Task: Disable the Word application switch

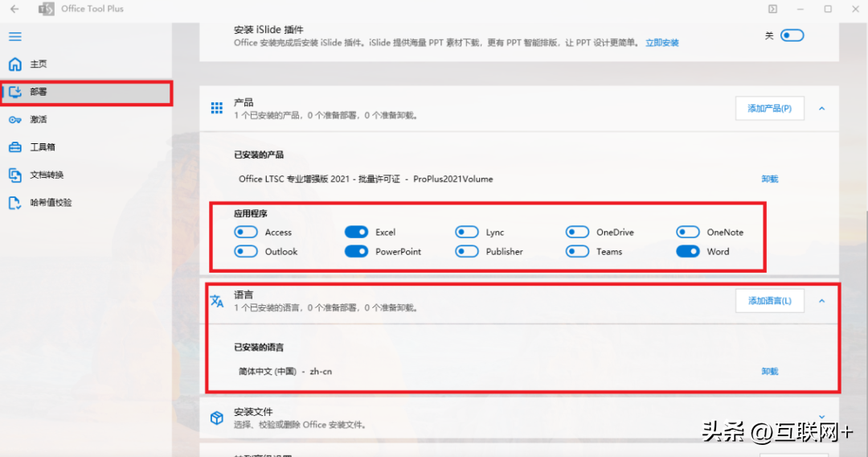Action: point(688,252)
